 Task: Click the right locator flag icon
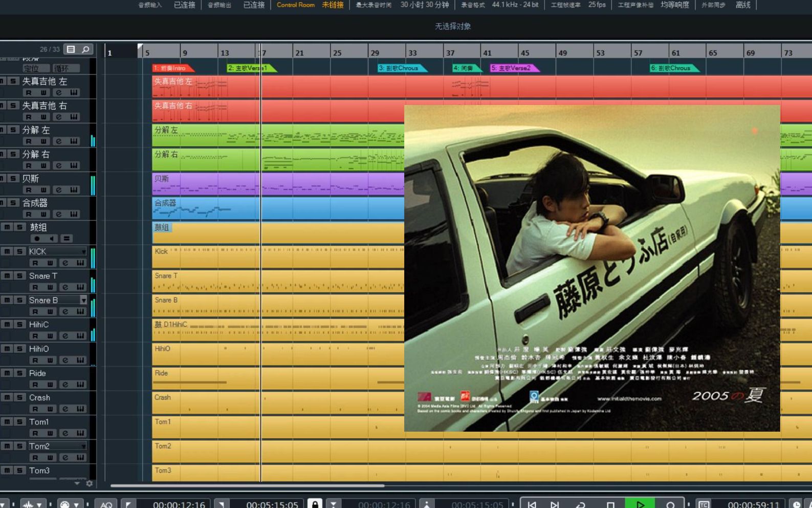(222, 504)
